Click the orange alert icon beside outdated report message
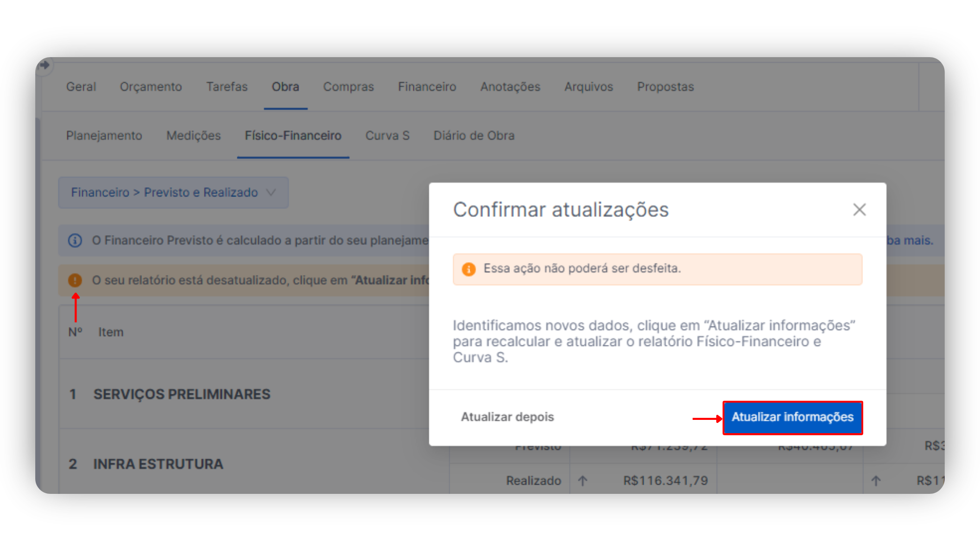Image resolution: width=980 pixels, height=551 pixels. [75, 280]
